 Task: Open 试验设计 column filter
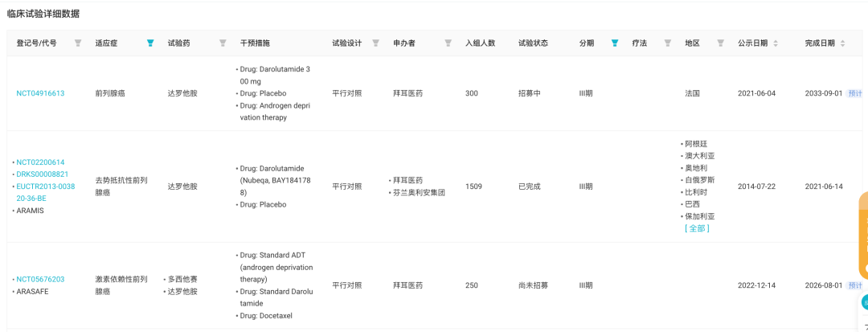point(375,43)
